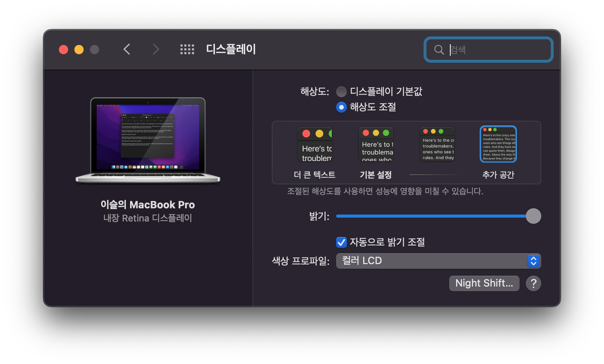Choose the 더 큰 텍스트 resolution thumbnail
Screen dimensions: 604x364
(x=315, y=144)
